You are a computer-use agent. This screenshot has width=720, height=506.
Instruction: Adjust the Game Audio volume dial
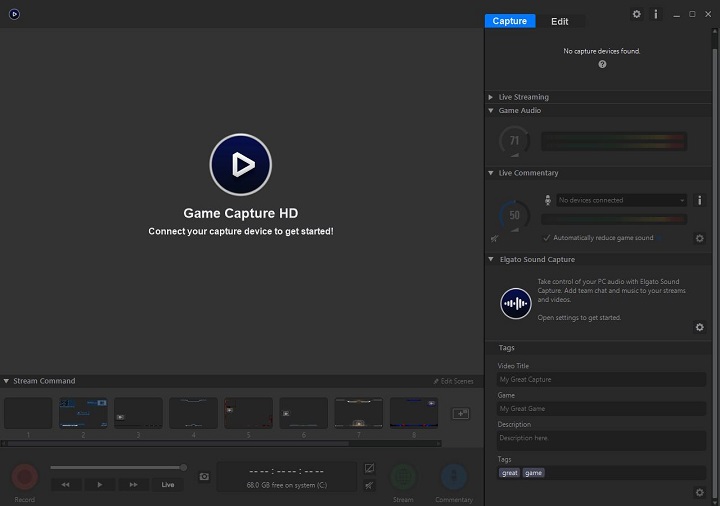coord(514,141)
